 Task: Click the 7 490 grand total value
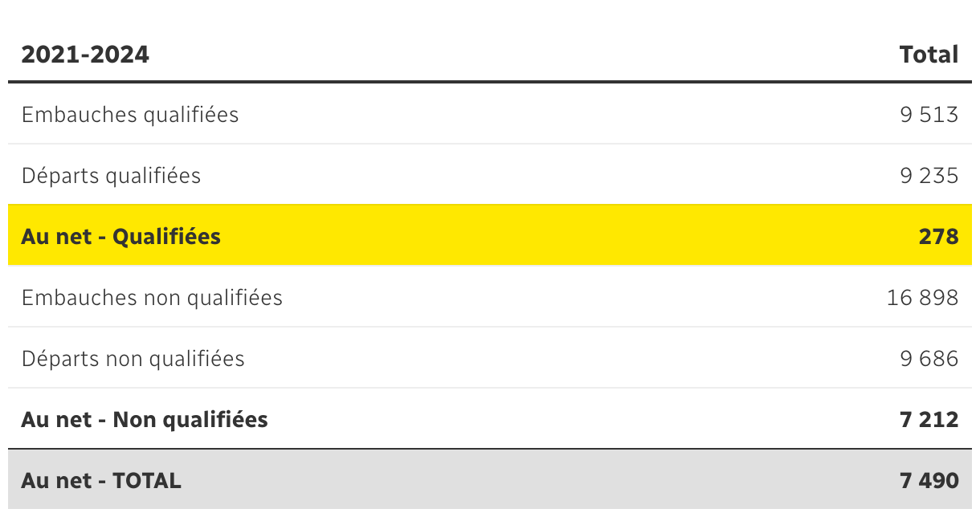929,481
